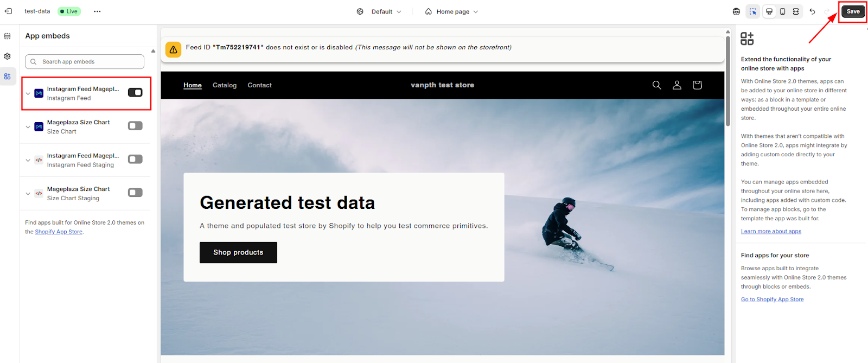Select the "Size Chart Staging" subtitle text

pos(73,198)
